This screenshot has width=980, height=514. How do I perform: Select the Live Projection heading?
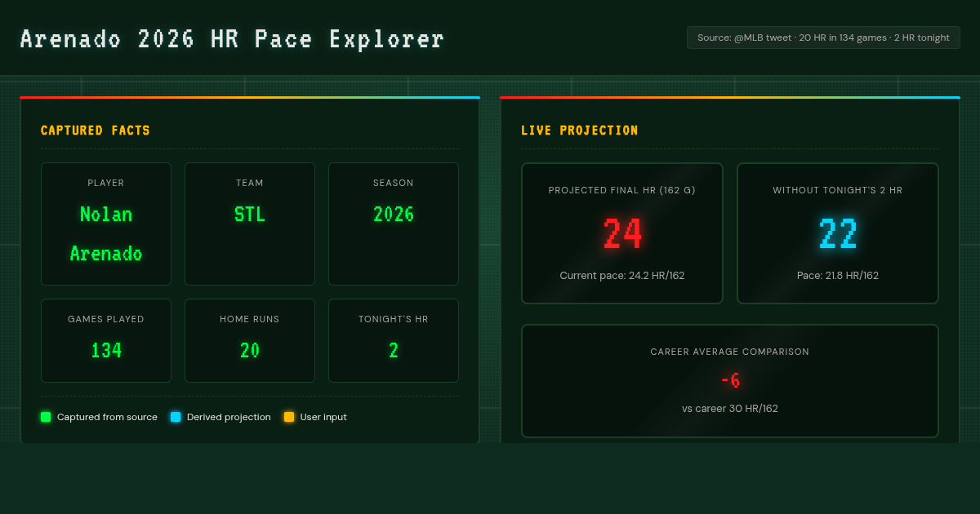pos(580,131)
